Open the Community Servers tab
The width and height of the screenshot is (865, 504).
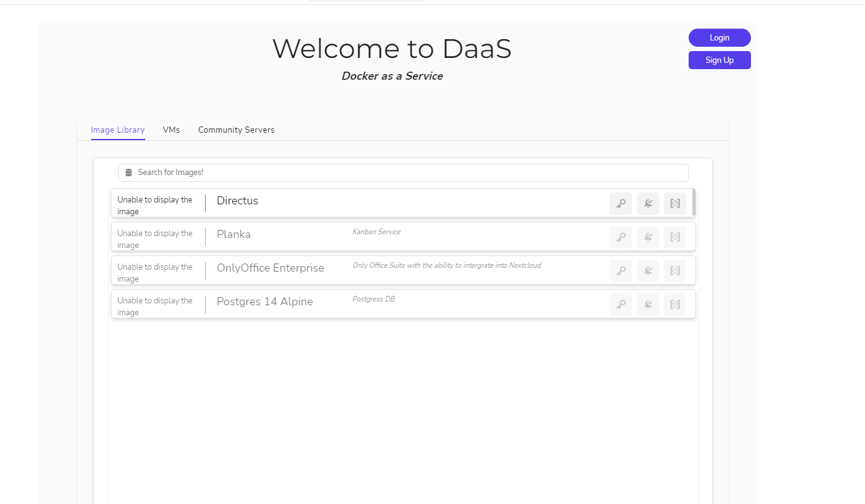click(x=236, y=130)
